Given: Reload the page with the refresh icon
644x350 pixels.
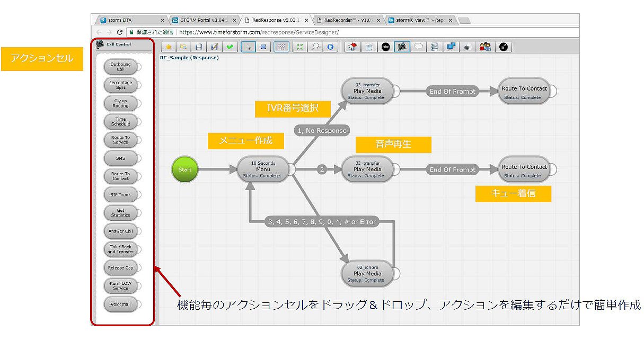Looking at the screenshot, I should [x=120, y=32].
